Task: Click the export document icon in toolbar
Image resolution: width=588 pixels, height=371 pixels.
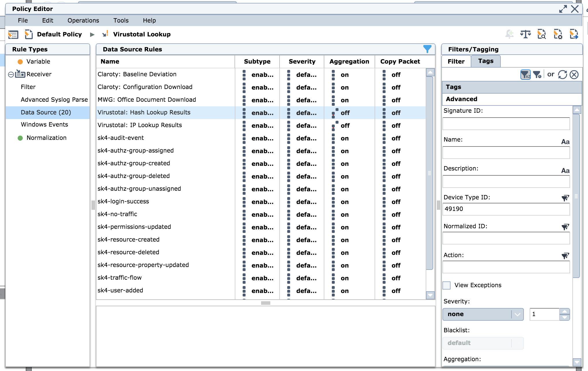Action: [x=574, y=34]
